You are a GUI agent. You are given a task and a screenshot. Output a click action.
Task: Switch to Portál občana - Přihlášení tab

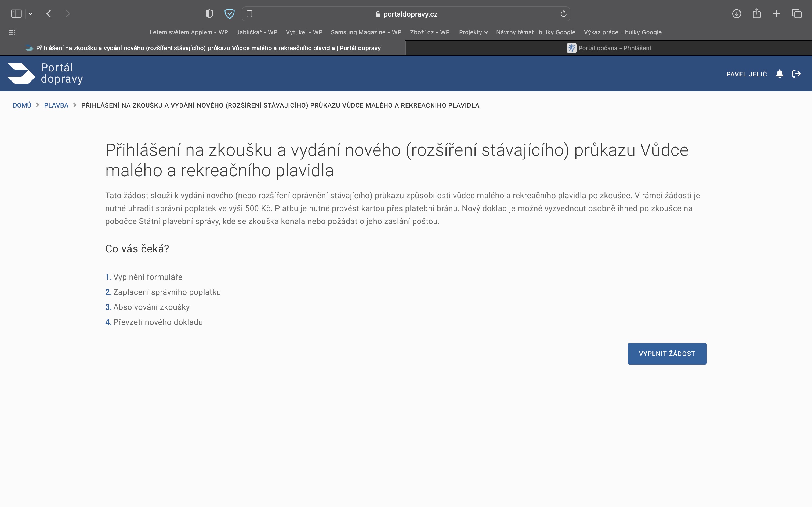coord(609,48)
